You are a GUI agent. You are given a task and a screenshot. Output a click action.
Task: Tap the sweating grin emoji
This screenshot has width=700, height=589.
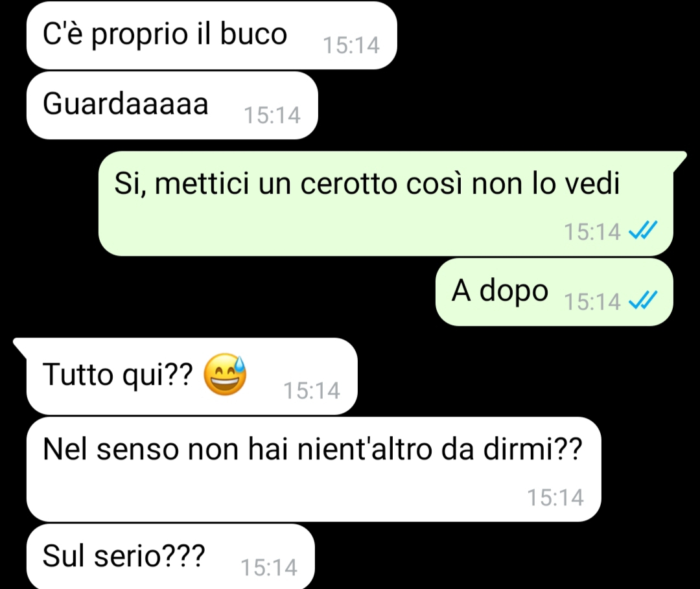coord(225,374)
